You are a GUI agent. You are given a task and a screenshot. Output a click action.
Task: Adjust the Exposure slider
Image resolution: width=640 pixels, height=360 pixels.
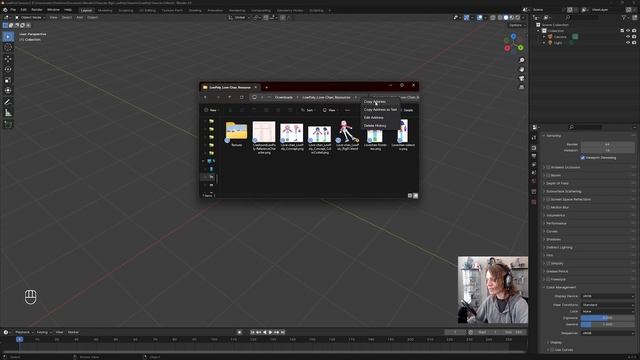(608, 318)
